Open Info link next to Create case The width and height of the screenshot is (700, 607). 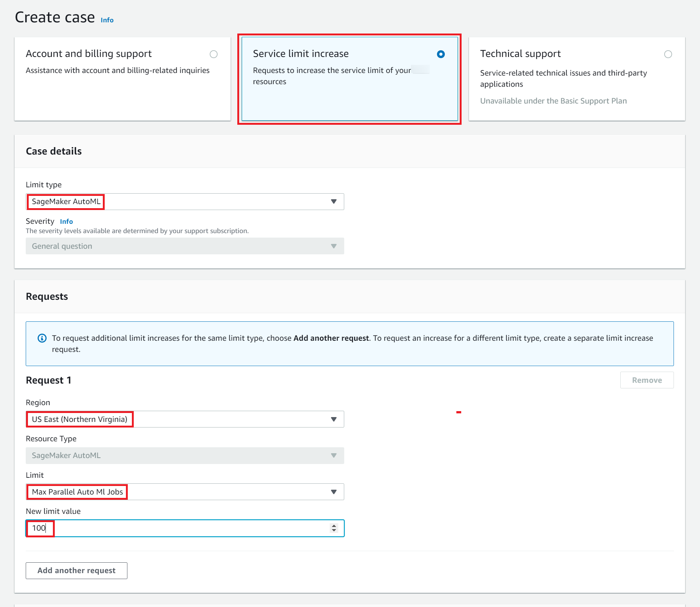(x=107, y=20)
